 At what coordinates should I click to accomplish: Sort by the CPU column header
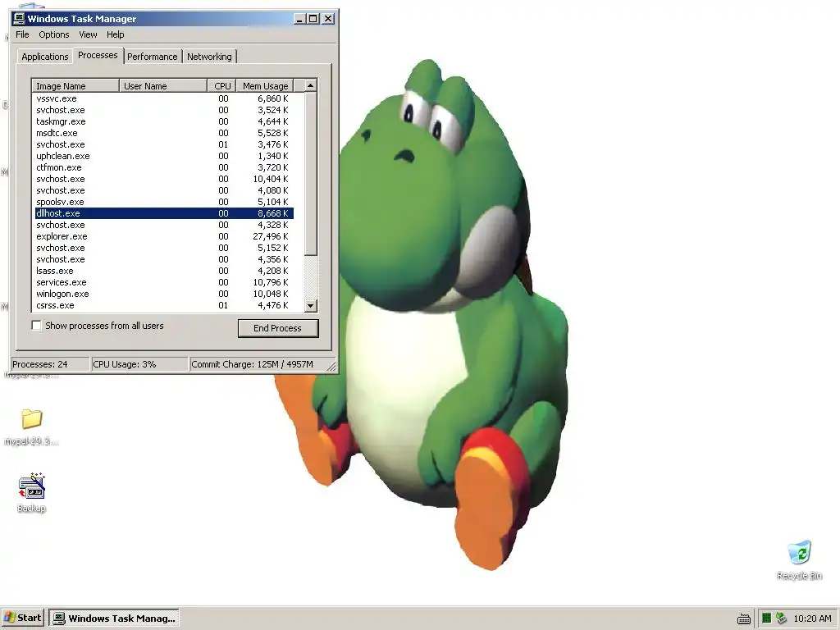click(222, 86)
